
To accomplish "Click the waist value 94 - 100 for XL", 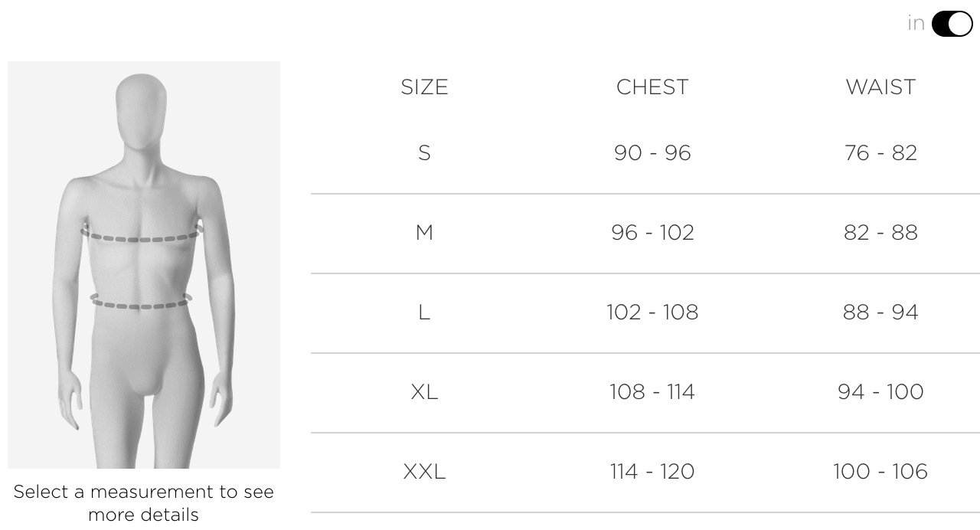I will point(880,391).
